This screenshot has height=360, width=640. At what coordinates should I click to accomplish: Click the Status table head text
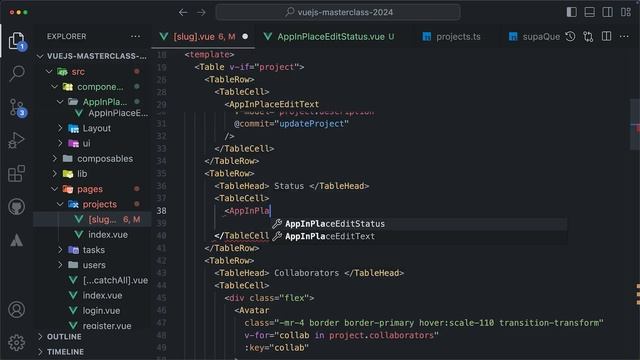(289, 186)
